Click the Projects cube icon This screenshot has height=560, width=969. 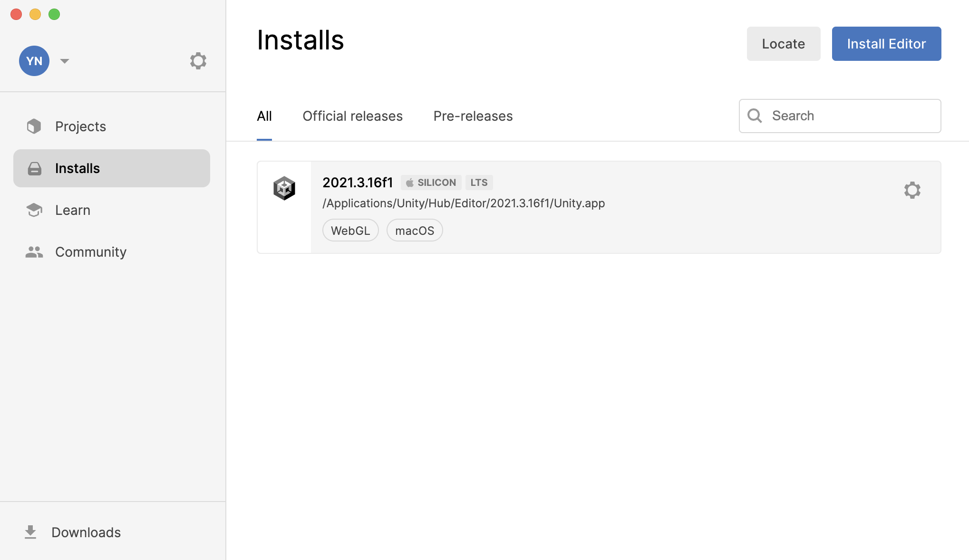34,126
